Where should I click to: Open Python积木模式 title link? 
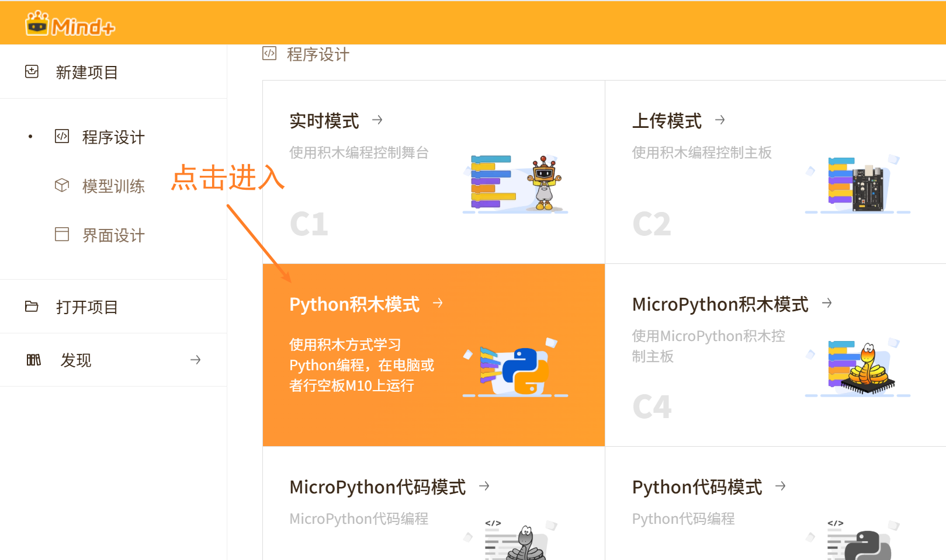[354, 304]
